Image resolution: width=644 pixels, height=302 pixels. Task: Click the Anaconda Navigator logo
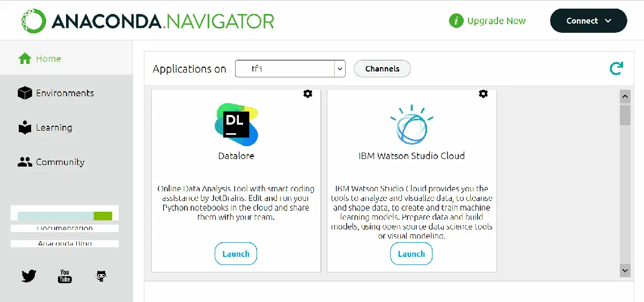pos(148,21)
